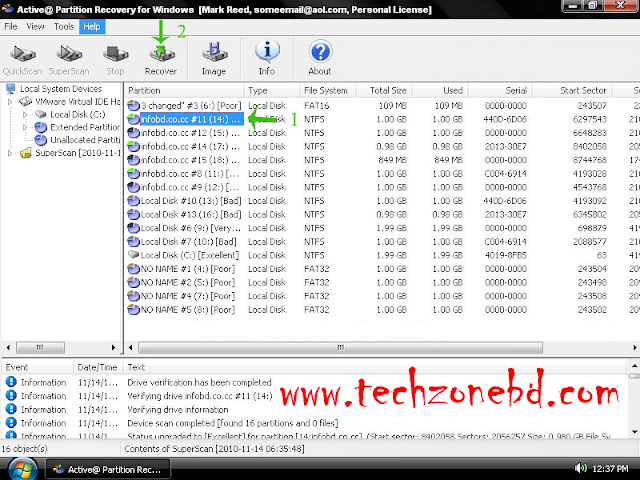Select NO NAME #2 (5:) [Poor] row
The image size is (640, 480).
[x=382, y=282]
